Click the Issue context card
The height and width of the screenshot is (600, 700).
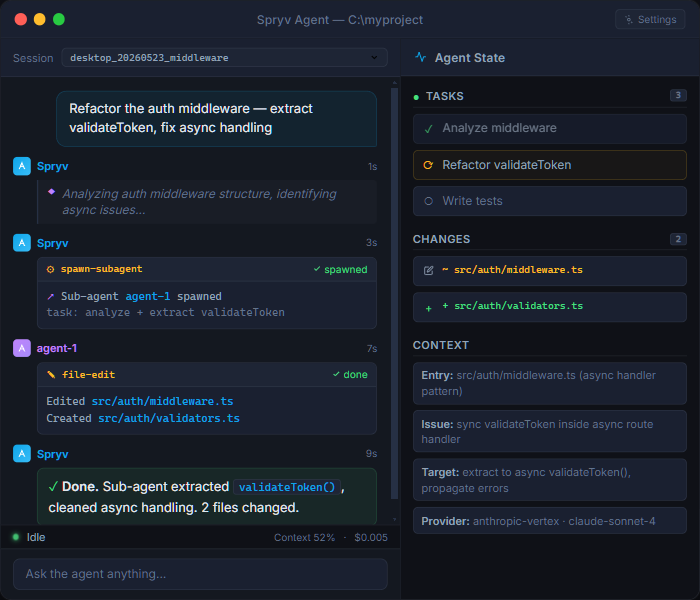(x=549, y=431)
